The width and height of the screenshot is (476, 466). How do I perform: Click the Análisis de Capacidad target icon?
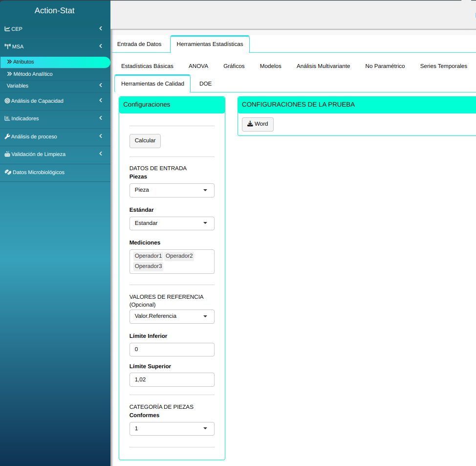tap(7, 101)
